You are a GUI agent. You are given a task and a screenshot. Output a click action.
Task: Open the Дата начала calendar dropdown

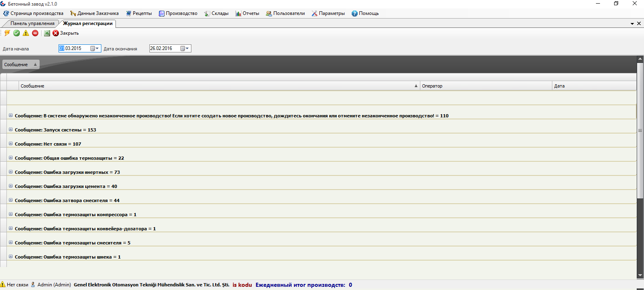tap(94, 48)
